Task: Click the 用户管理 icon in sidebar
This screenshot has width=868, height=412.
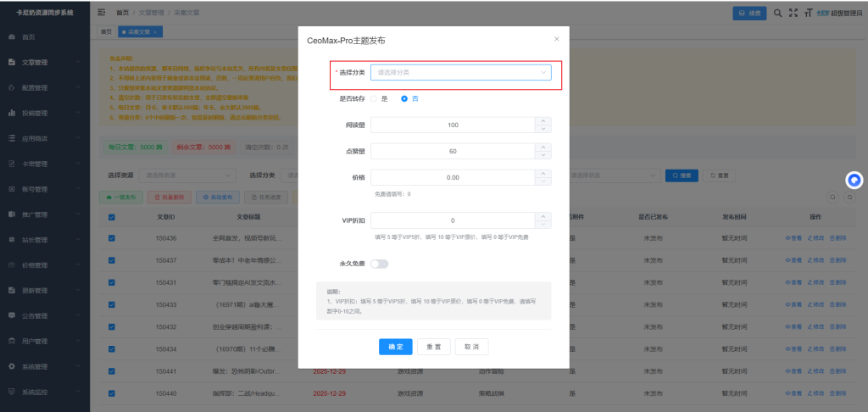Action: point(12,341)
